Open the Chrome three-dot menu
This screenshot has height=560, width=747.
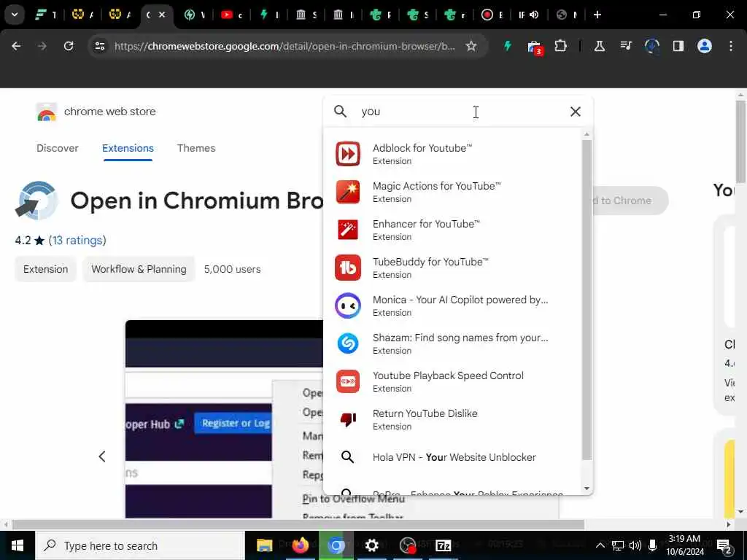coord(731,46)
